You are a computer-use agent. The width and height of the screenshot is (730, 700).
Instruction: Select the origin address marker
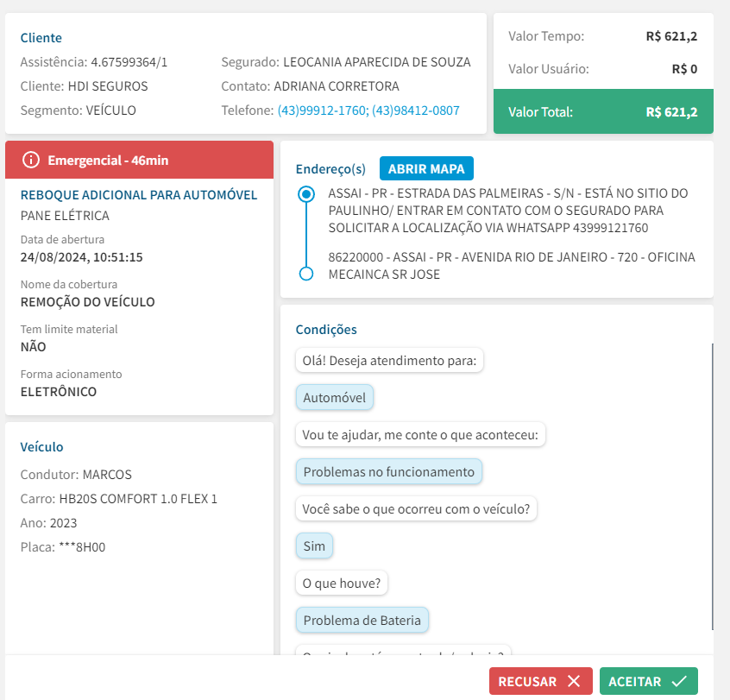[305, 194]
